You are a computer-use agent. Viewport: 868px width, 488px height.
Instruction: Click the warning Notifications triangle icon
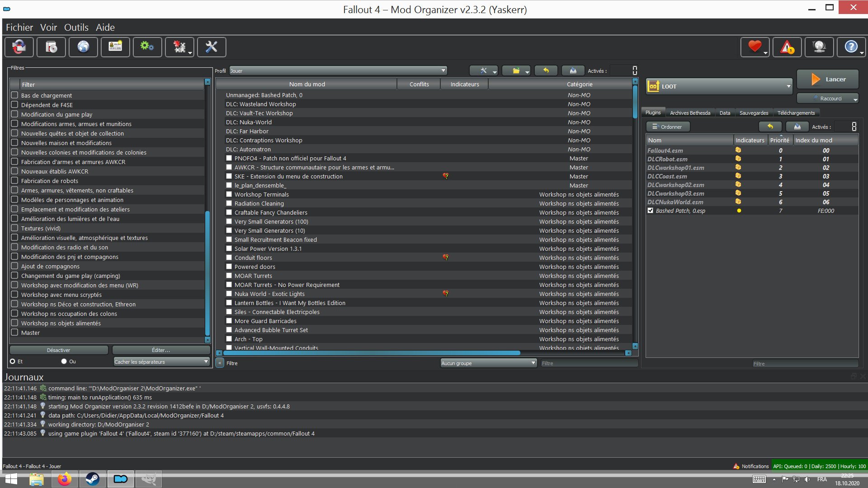coord(787,47)
